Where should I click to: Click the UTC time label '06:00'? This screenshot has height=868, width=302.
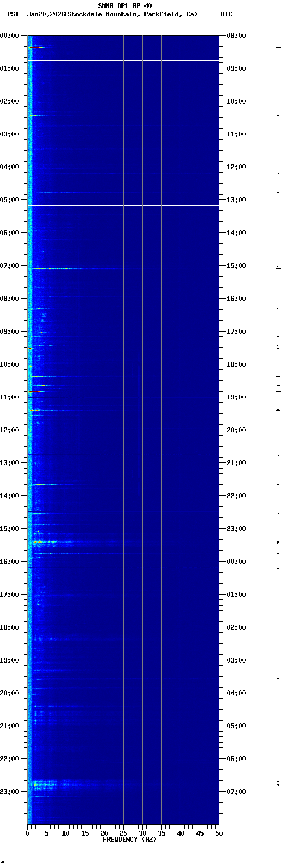pos(236,759)
